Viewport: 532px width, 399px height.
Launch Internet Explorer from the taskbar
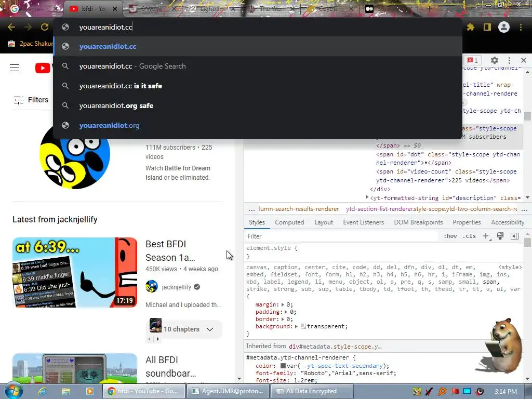43,391
